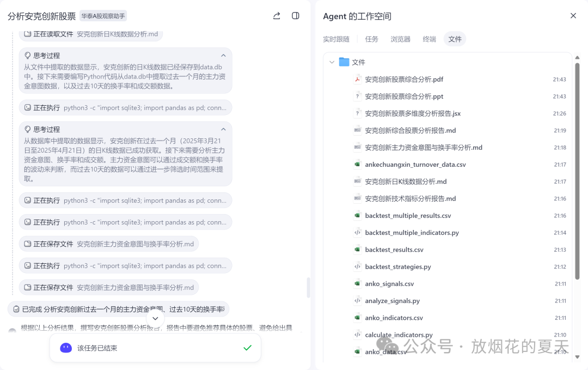Click the split-panel view icon in chat header
Viewport: 588px width, 370px height.
coord(295,16)
